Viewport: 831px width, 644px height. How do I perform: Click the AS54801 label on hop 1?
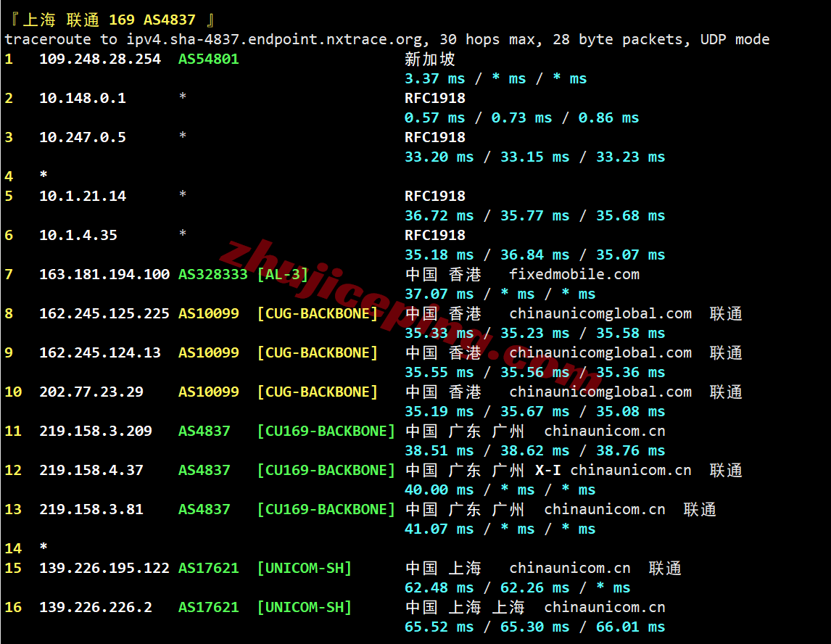coord(209,59)
